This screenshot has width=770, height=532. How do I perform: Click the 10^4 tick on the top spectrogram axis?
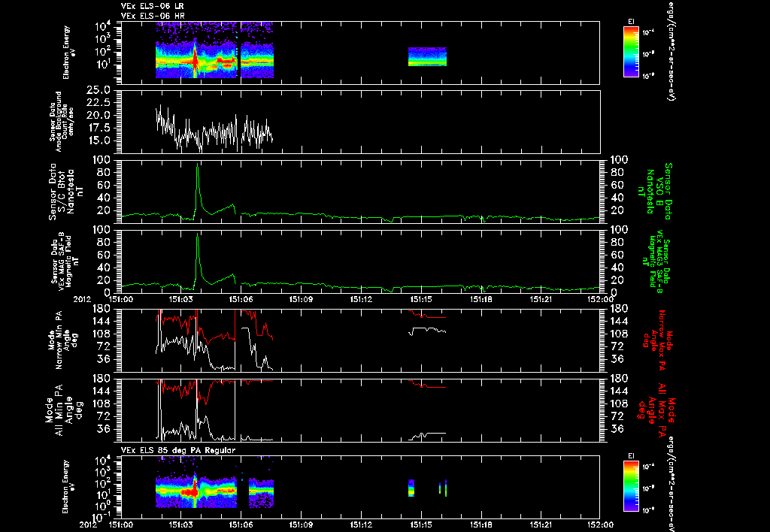tap(102, 26)
